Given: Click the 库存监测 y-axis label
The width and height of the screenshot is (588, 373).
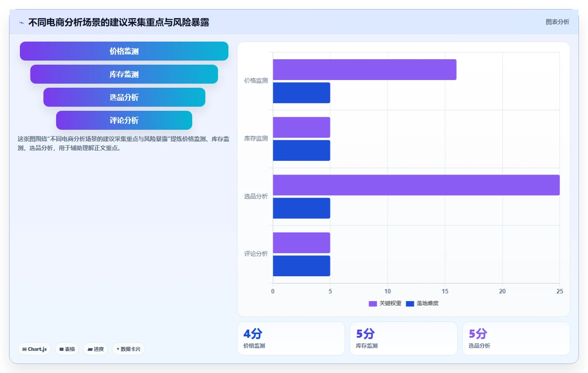Looking at the screenshot, I should (256, 139).
